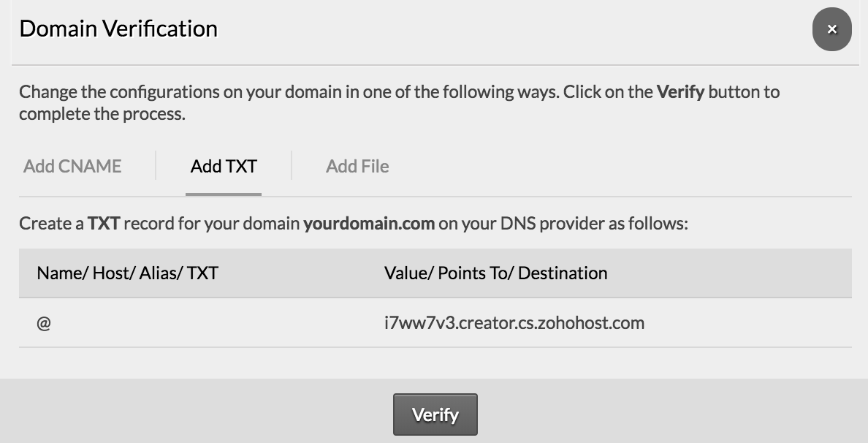Click the active underline beneath Add TXT
The image size is (868, 443).
224,194
